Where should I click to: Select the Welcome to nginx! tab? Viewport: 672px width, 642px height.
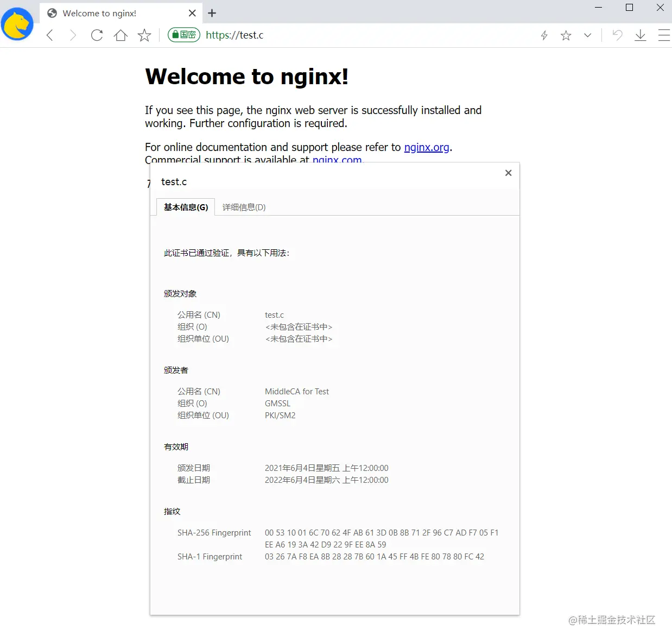click(121, 13)
